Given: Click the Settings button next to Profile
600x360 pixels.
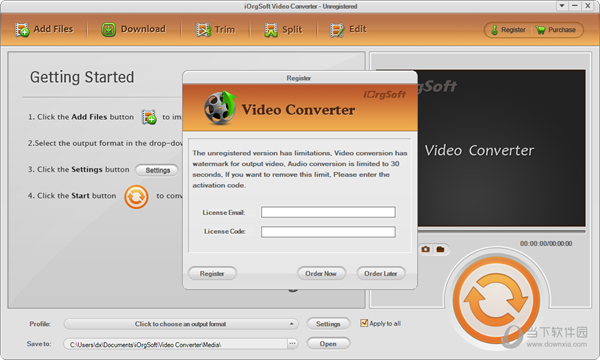Looking at the screenshot, I should [x=328, y=324].
